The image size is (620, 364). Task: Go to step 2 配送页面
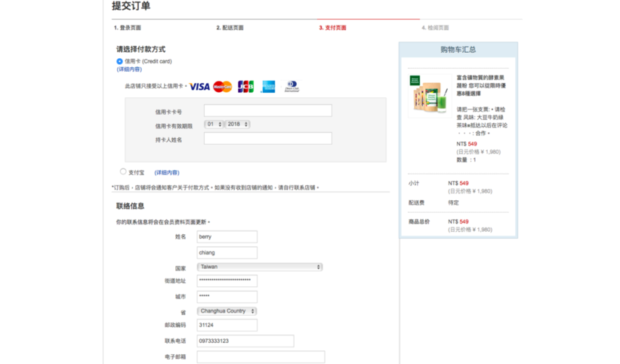coord(230,28)
